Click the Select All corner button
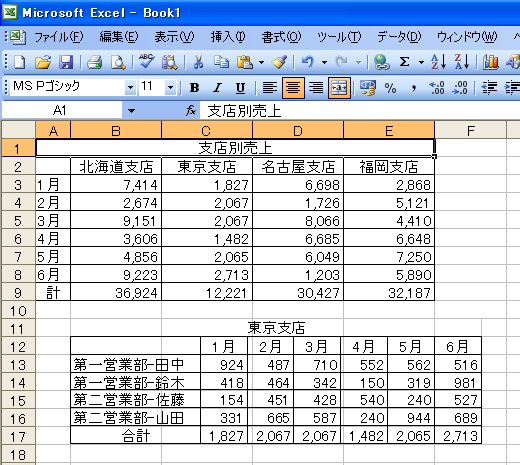 (18, 130)
